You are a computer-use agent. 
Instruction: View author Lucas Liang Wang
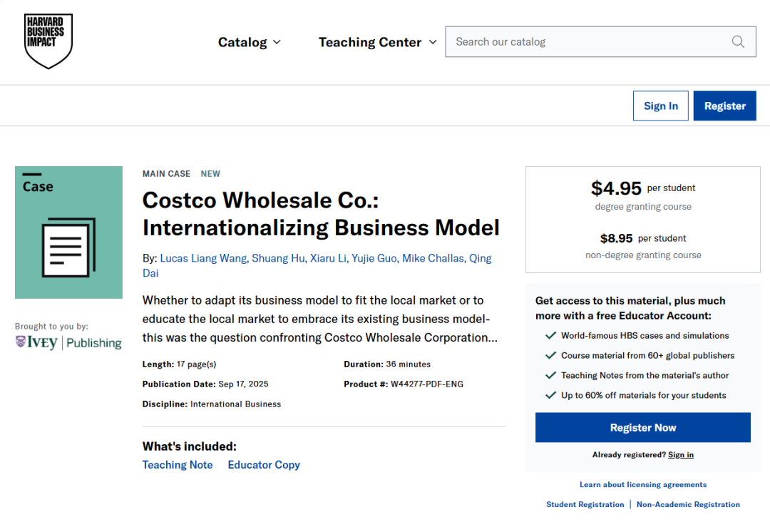point(204,258)
